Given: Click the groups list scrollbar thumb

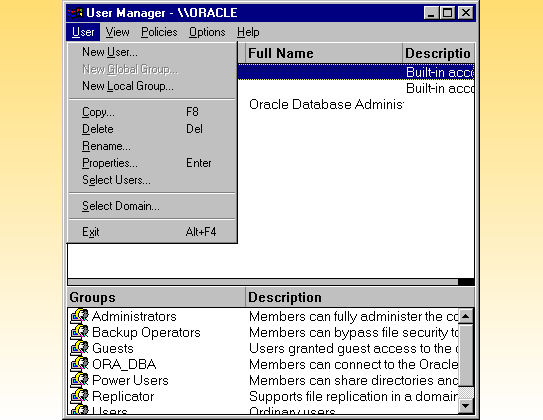Looking at the screenshot, I should pos(466,355).
